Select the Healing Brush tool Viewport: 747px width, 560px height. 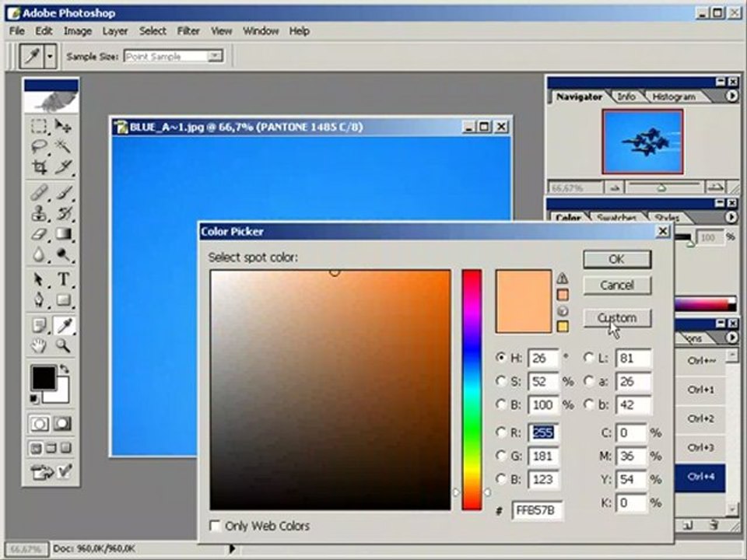click(x=39, y=192)
